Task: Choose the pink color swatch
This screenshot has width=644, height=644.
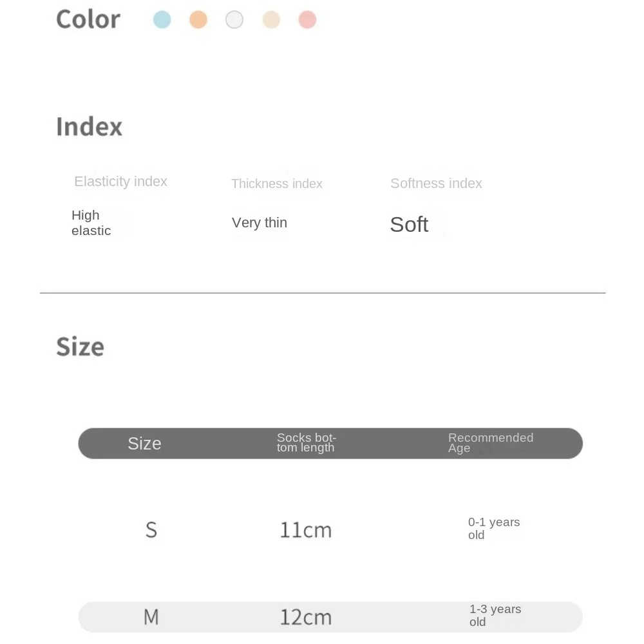Action: tap(307, 20)
